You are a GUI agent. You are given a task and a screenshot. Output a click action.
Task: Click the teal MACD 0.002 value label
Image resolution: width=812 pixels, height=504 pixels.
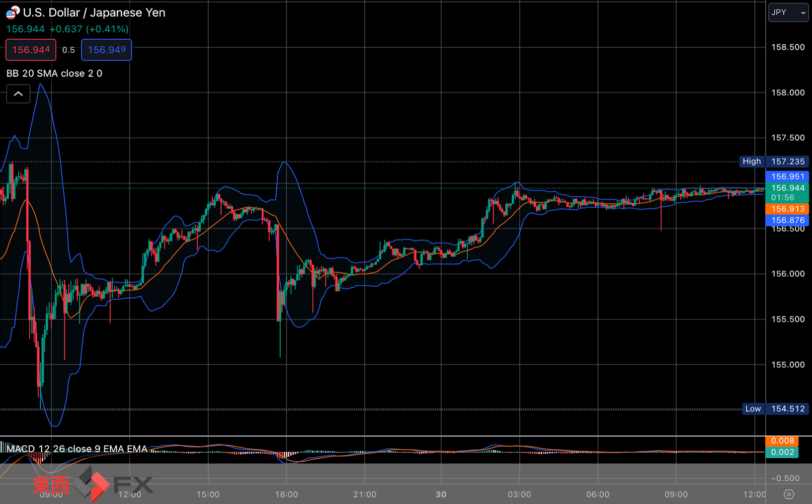782,452
